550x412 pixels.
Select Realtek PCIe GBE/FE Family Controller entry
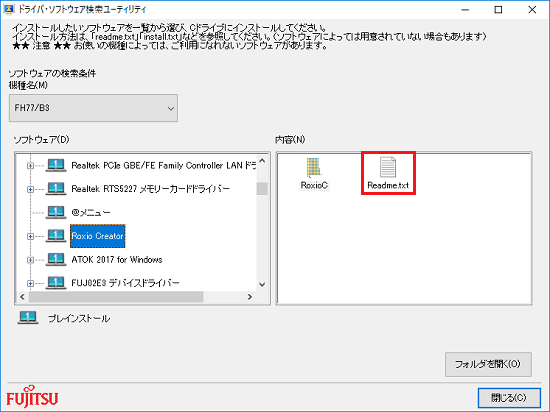[163, 165]
